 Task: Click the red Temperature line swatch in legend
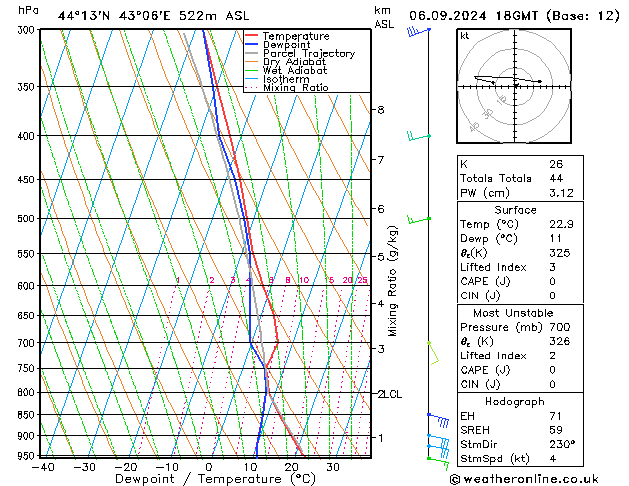251,36
